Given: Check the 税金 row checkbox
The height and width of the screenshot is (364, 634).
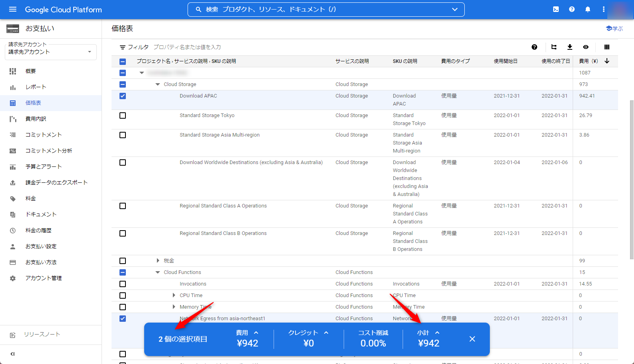Looking at the screenshot, I should 123,261.
